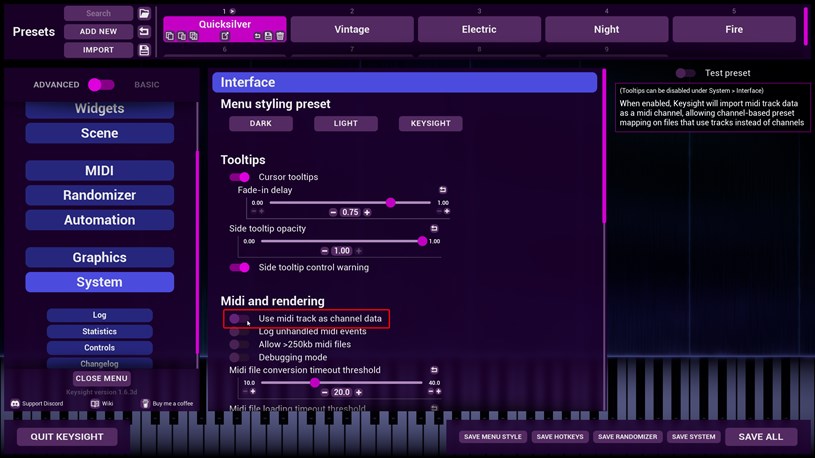Click the trash icon on Quicksilver preset
This screenshot has height=458, width=815.
tap(280, 36)
